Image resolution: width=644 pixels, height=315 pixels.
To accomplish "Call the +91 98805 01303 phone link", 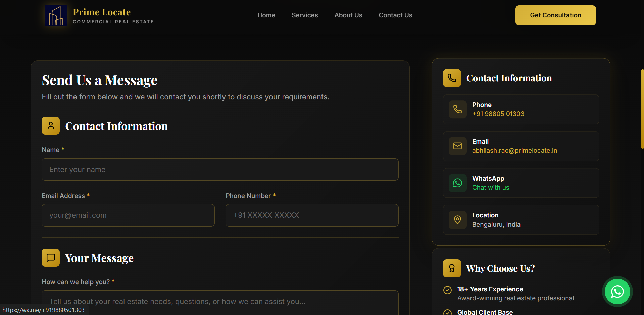I will [x=498, y=114].
